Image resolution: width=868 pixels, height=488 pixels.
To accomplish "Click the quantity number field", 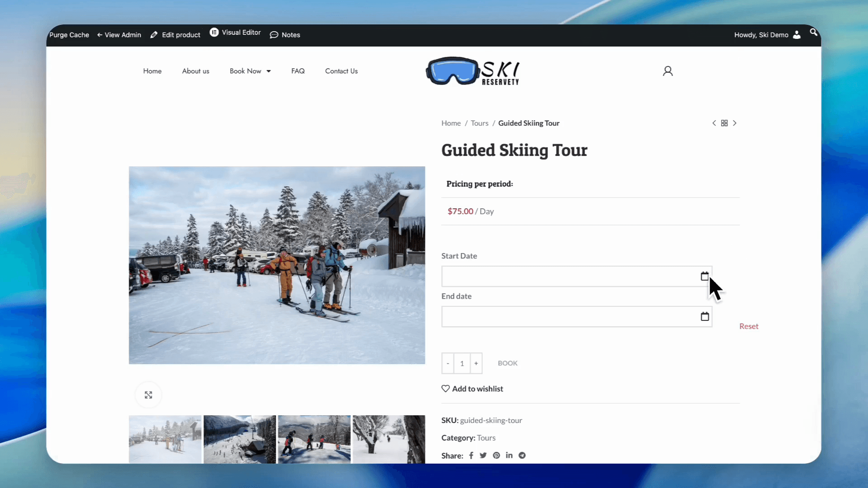I will coord(462,363).
